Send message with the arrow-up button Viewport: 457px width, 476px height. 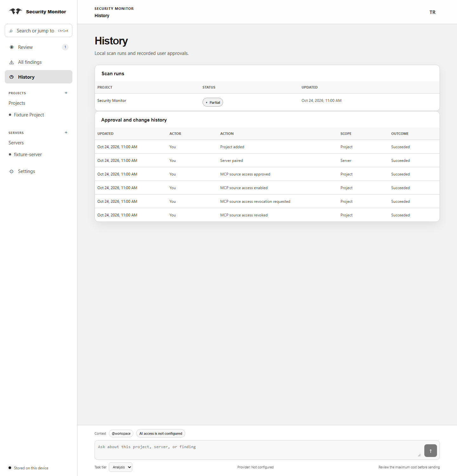coord(431,451)
